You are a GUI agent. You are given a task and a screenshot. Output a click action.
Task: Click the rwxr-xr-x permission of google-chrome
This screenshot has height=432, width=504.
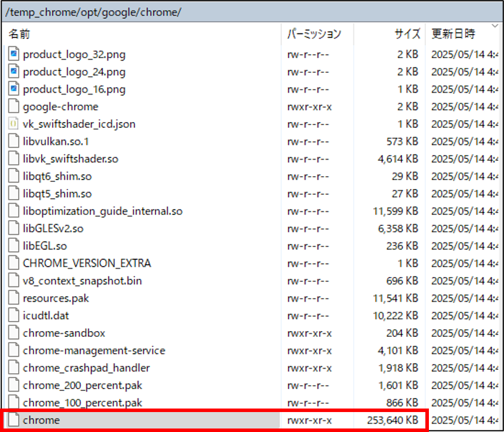[309, 106]
